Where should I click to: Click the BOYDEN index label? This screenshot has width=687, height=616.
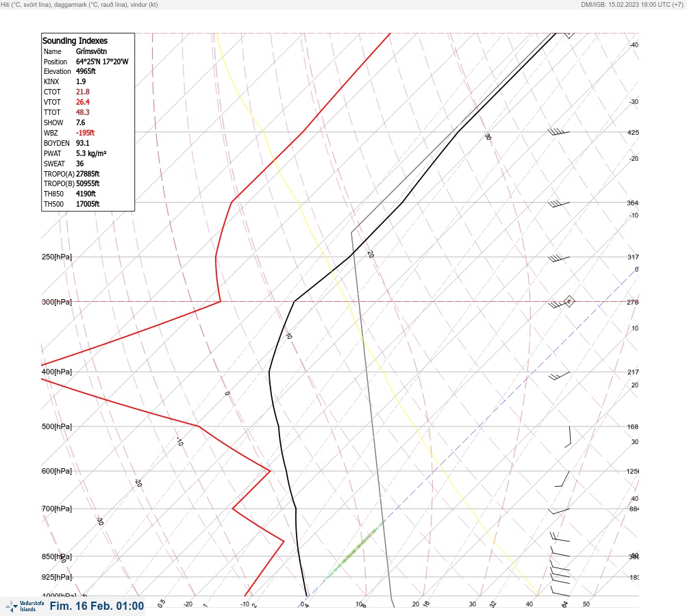57,143
